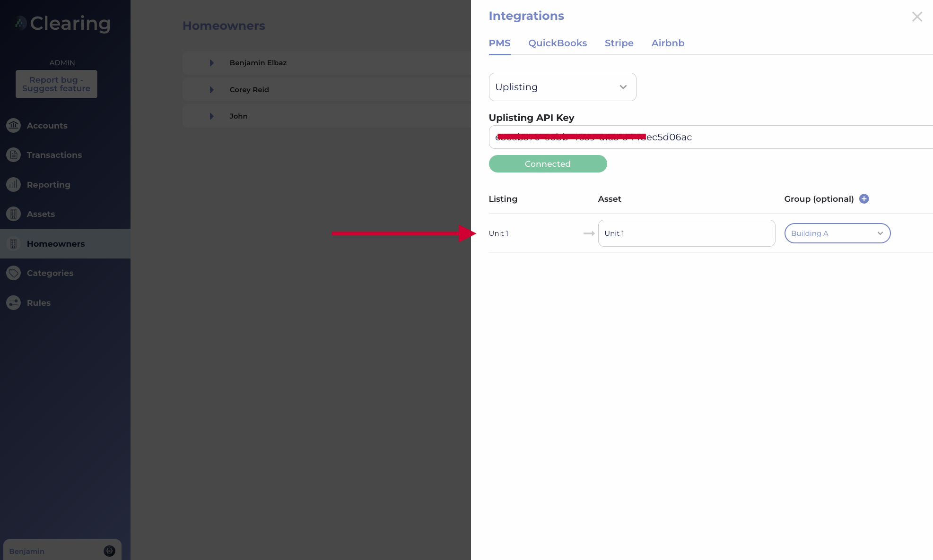Go to Accounts in the sidebar
Image resolution: width=933 pixels, height=560 pixels.
(x=47, y=125)
